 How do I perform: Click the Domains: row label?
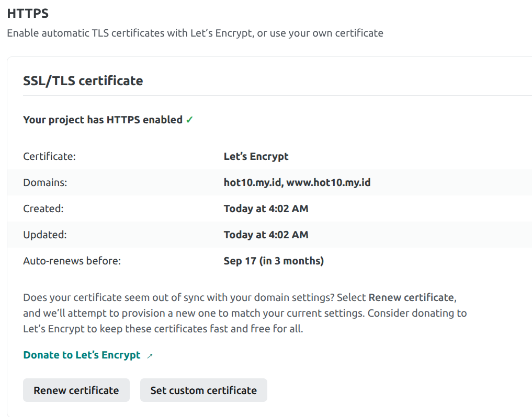click(45, 182)
